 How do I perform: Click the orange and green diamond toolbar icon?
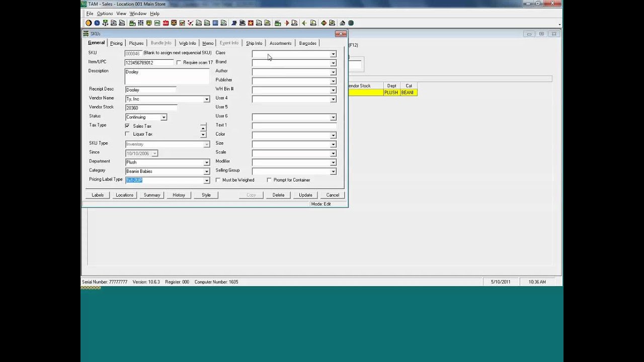[x=324, y=23]
